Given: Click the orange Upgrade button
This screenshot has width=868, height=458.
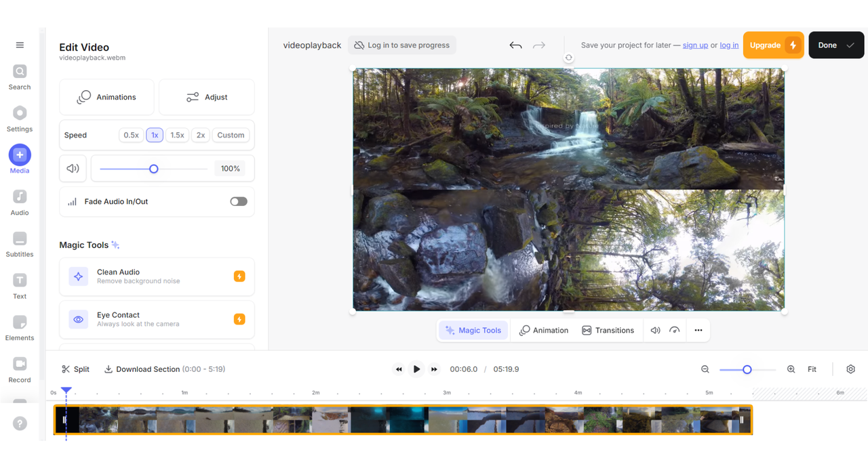Looking at the screenshot, I should [773, 45].
